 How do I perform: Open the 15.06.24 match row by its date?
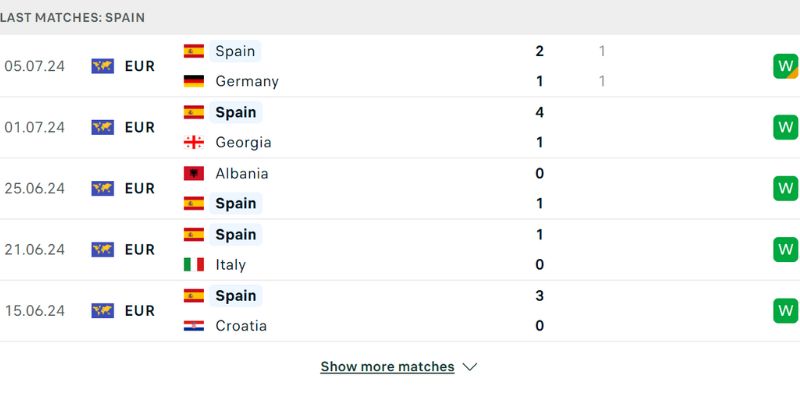[x=34, y=311]
